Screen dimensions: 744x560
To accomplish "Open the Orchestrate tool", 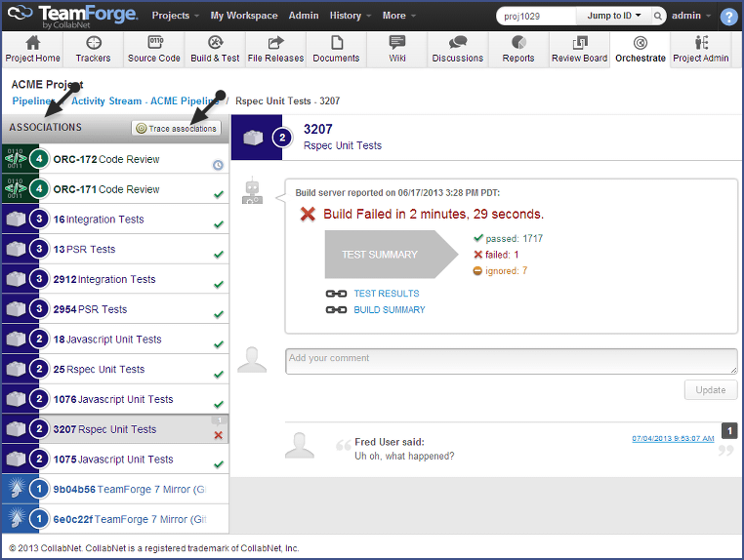I will pos(641,50).
